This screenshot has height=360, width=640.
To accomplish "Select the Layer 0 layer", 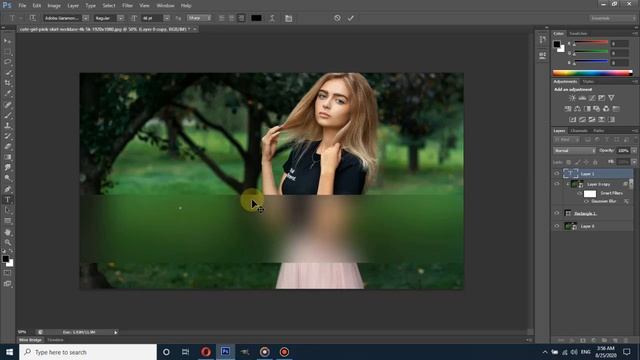I will click(x=592, y=226).
